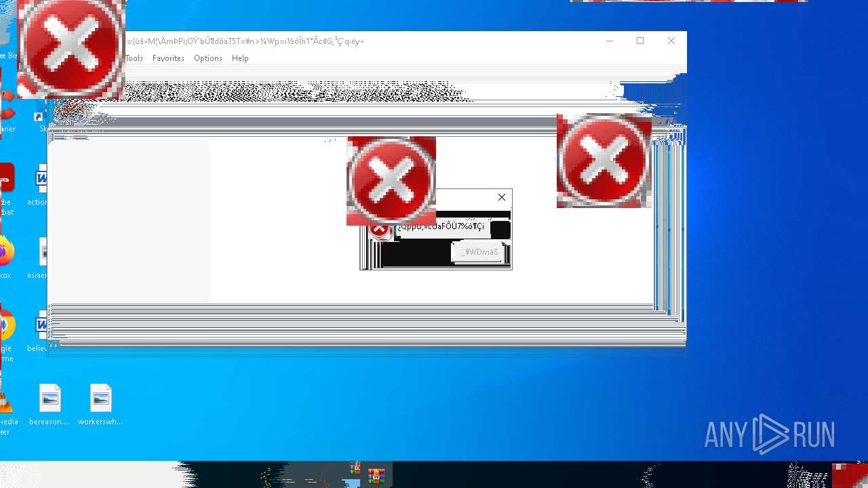
Task: Open the Favorites menu
Action: (168, 58)
